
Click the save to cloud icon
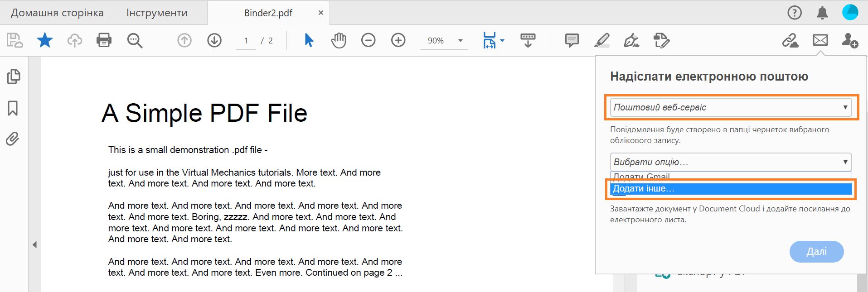[x=15, y=40]
